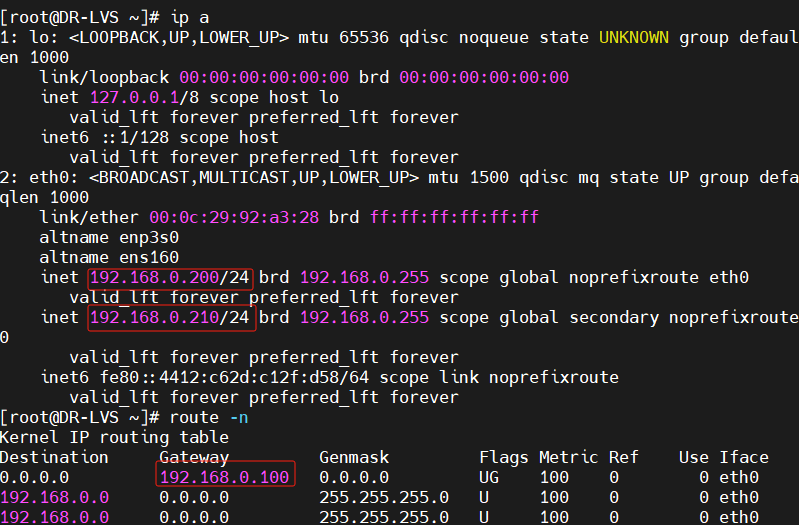799x525 pixels.
Task: Click 'Kernel IP routing table' heading
Action: point(114,437)
